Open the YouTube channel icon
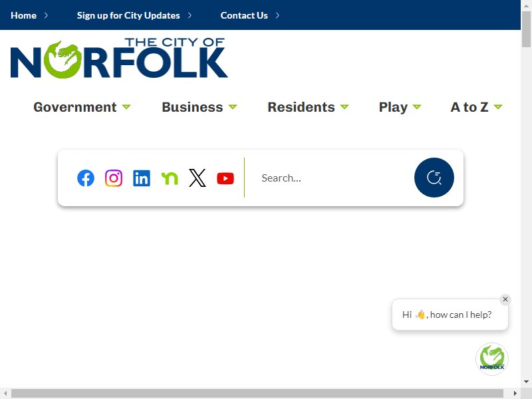 tap(225, 178)
